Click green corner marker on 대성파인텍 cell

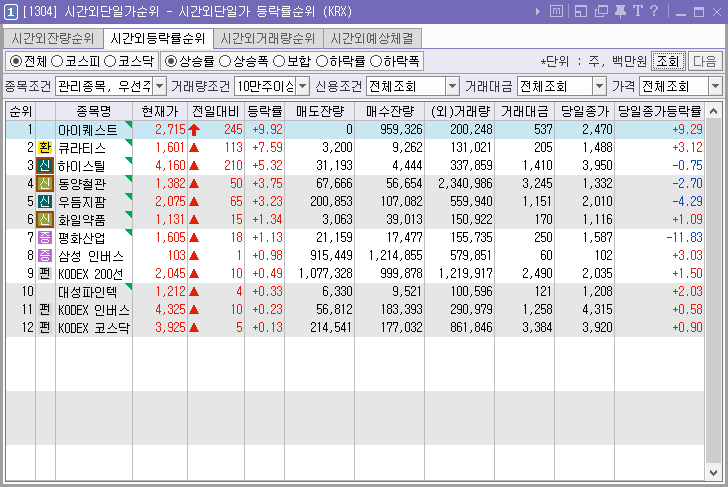click(129, 286)
